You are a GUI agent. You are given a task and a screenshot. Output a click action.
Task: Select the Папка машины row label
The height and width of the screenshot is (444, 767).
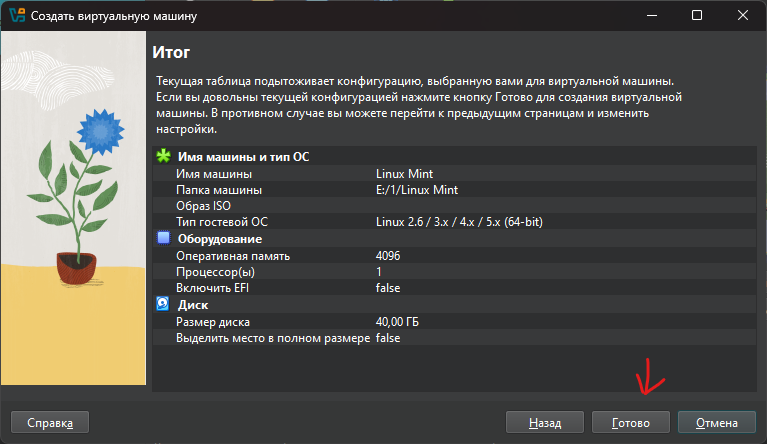[219, 190]
